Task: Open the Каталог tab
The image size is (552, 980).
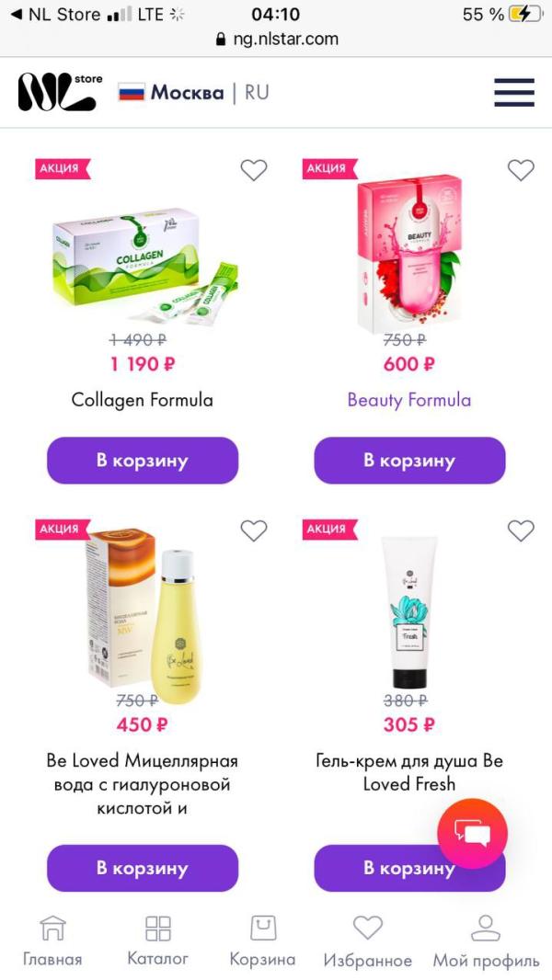Action: coord(157,940)
